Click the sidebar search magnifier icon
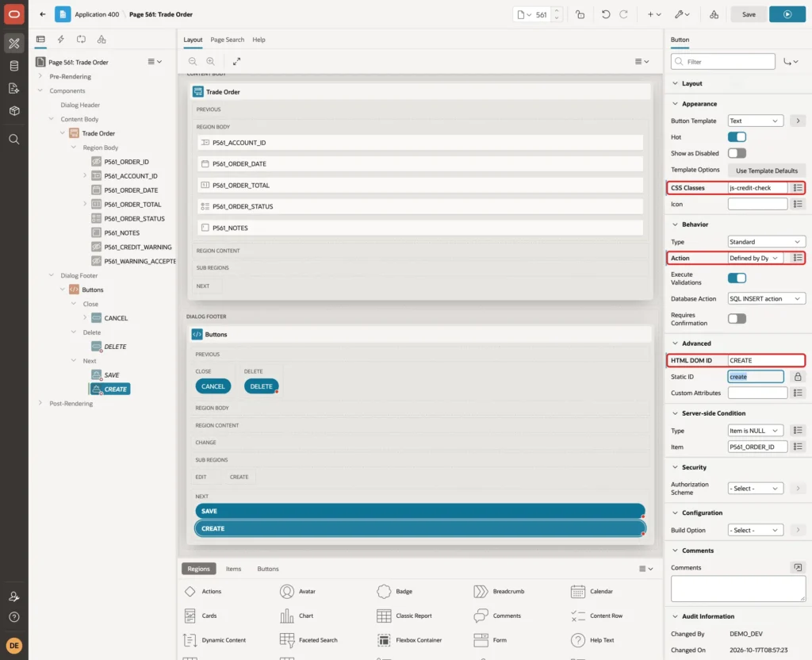The width and height of the screenshot is (812, 660). pos(14,140)
